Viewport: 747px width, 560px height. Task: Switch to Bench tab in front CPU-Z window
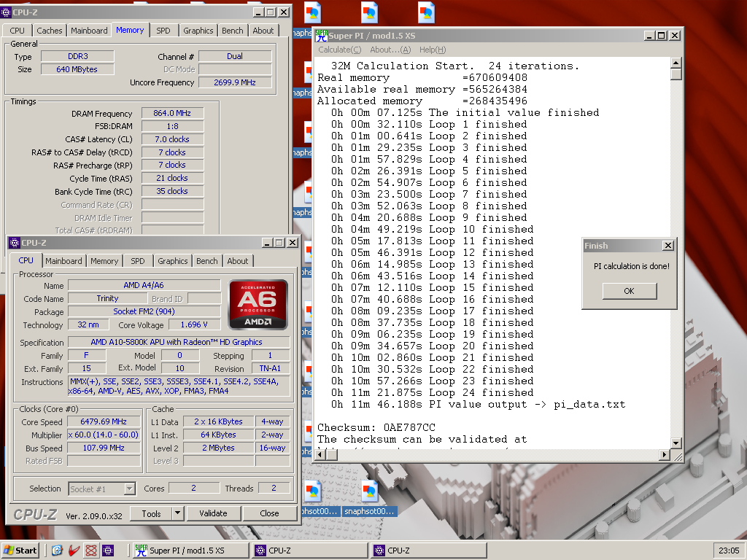[206, 261]
